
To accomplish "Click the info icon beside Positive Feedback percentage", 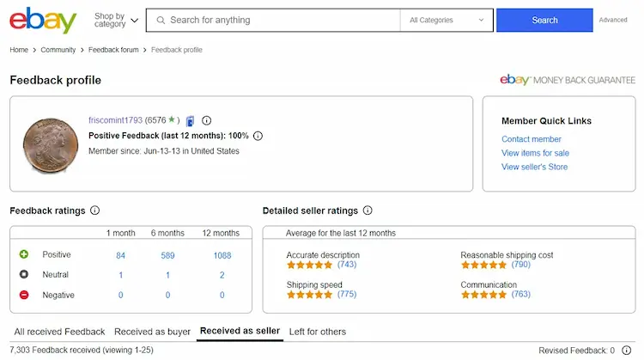I will click(x=258, y=136).
